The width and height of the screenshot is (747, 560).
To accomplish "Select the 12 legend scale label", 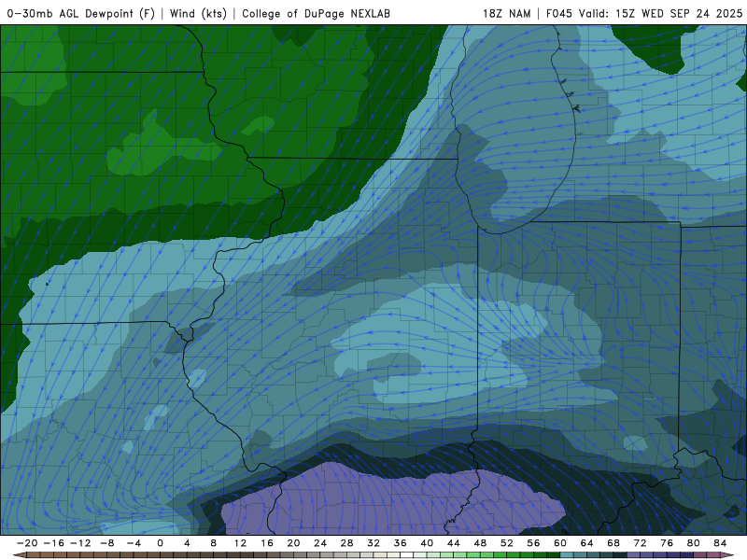I will 240,543.
